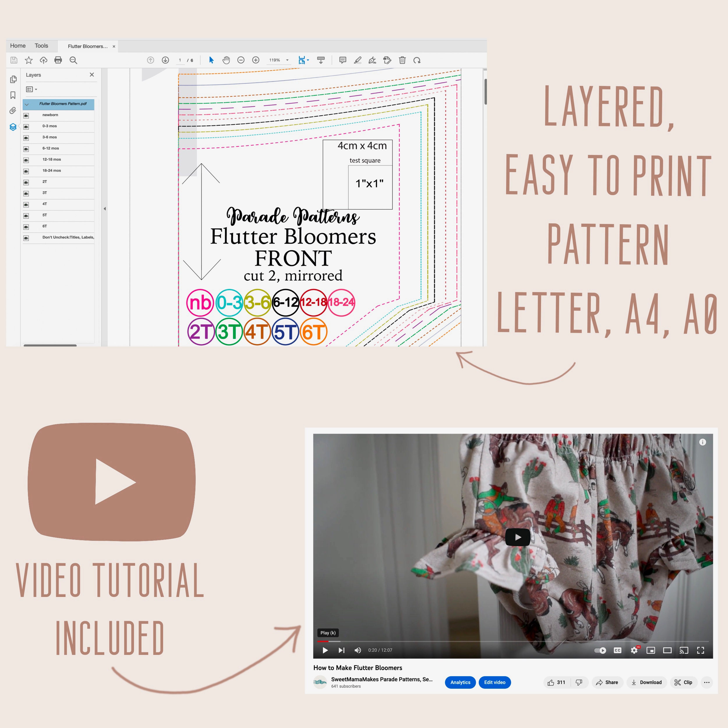Click the Save icon in Acrobat toolbar
The image size is (728, 728).
pos(14,60)
